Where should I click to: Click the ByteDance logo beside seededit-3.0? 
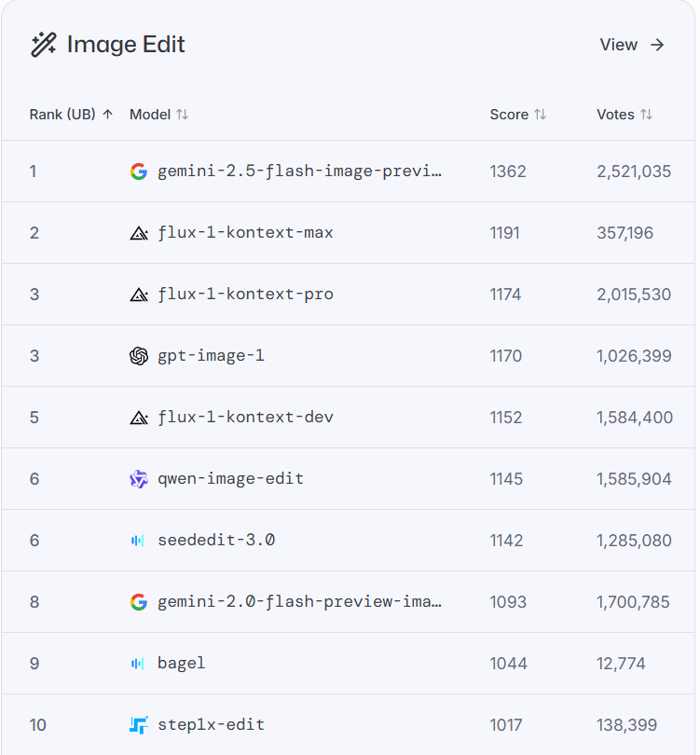138,541
